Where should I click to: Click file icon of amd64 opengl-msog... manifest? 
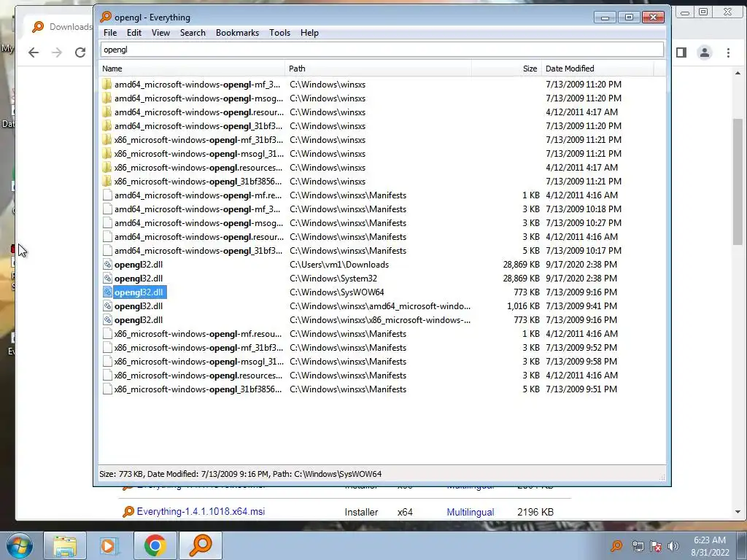tap(108, 223)
